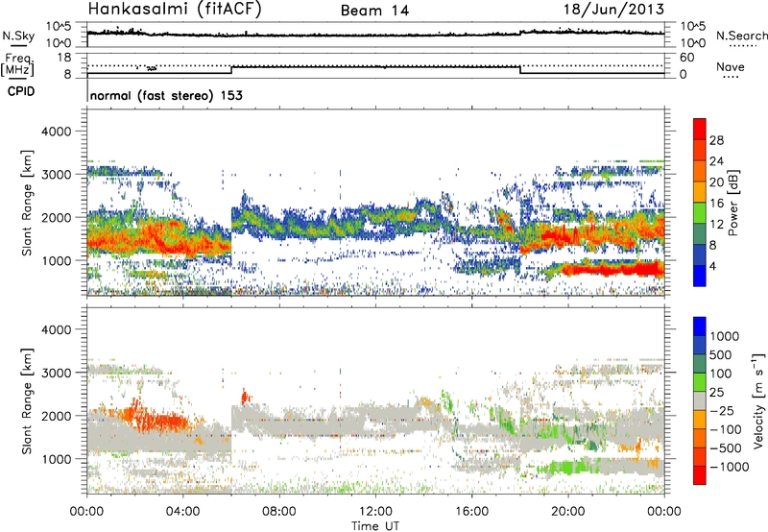Click the "Velocity [m s-1]" color bar label
The image size is (768, 532).
pyautogui.click(x=758, y=400)
